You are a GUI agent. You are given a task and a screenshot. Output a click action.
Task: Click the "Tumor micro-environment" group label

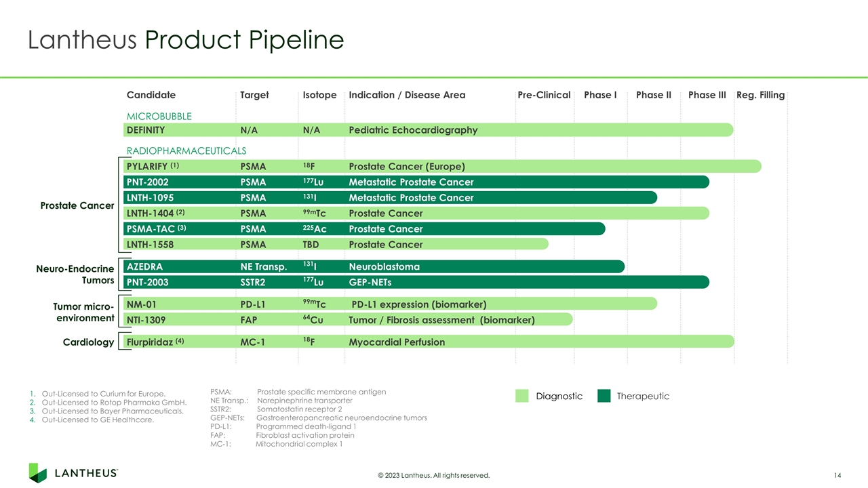pos(84,312)
